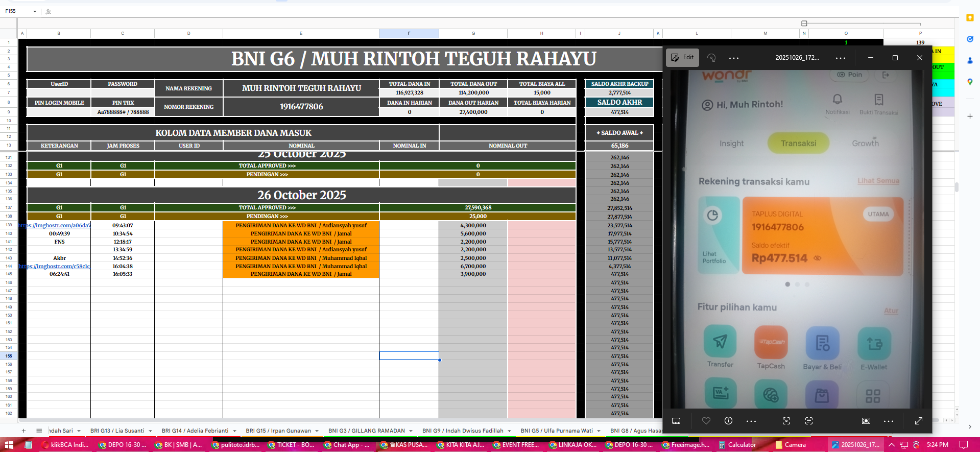Rotate the image in Photos viewer

click(x=711, y=58)
